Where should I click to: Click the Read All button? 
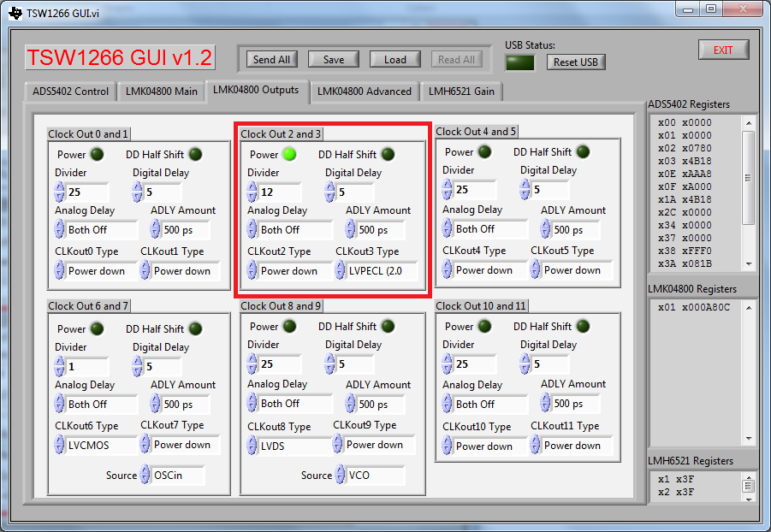pyautogui.click(x=456, y=60)
